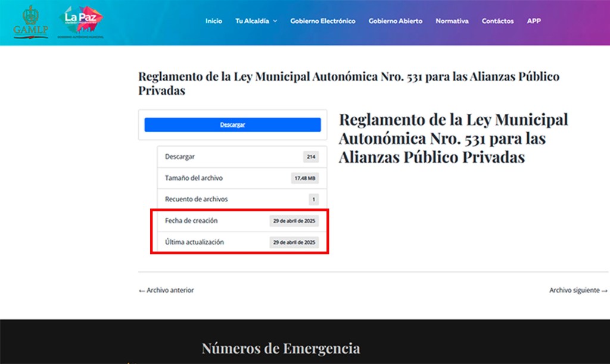Open the Contactos page
The image size is (610, 364).
click(x=497, y=21)
